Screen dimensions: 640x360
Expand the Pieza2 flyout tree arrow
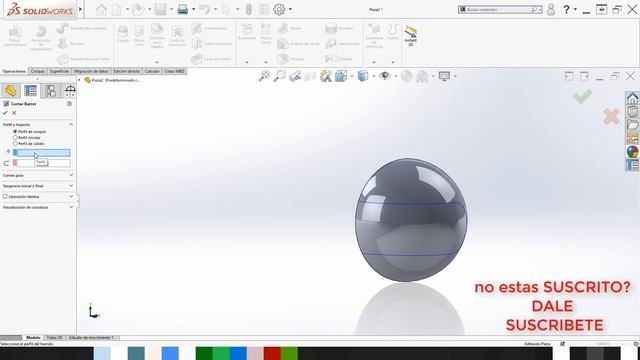coord(80,80)
